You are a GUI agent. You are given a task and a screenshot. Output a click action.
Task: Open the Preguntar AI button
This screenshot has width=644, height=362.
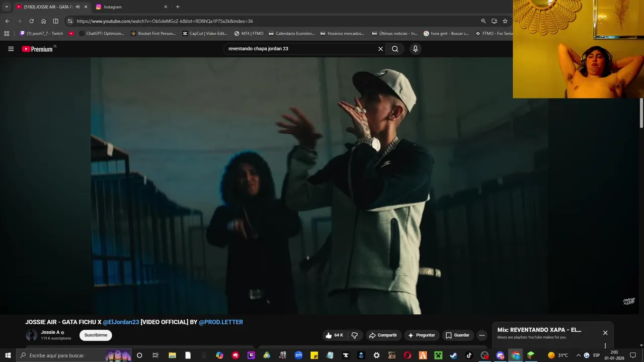click(422, 335)
